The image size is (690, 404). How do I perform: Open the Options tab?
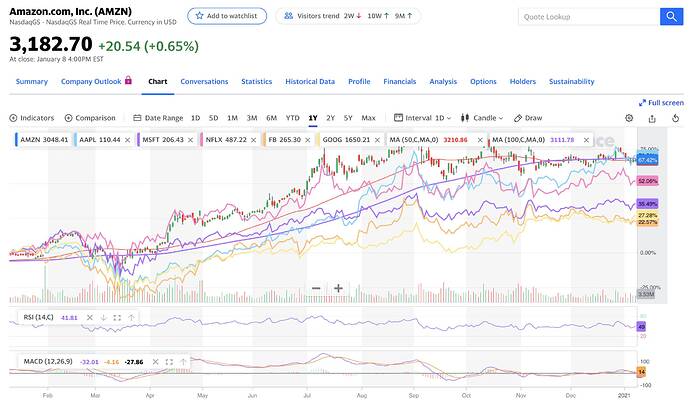click(483, 81)
